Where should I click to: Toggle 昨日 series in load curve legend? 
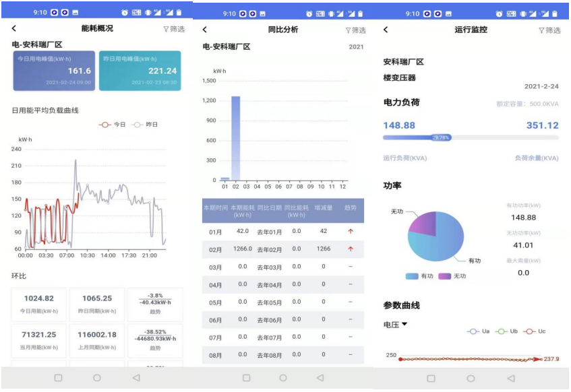pyautogui.click(x=144, y=125)
